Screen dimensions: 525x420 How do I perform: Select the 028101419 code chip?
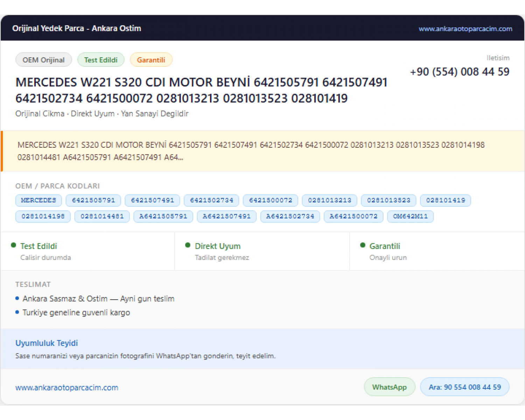(x=446, y=200)
